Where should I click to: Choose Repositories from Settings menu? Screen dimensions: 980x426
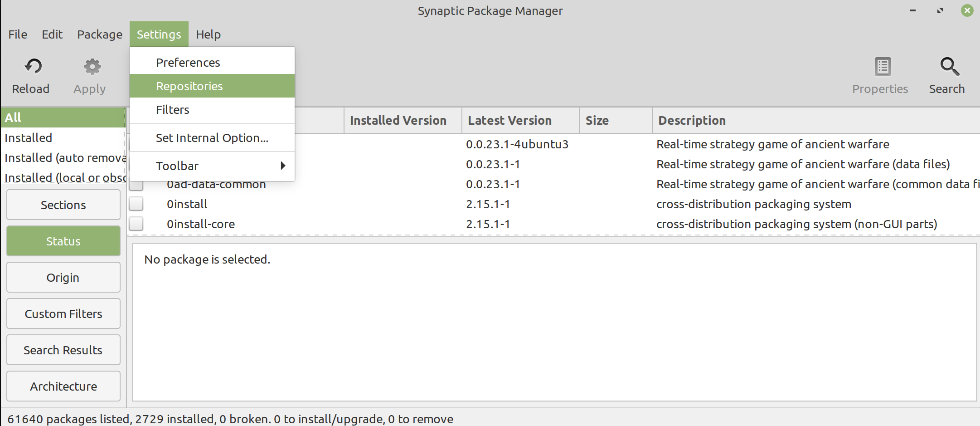point(212,86)
